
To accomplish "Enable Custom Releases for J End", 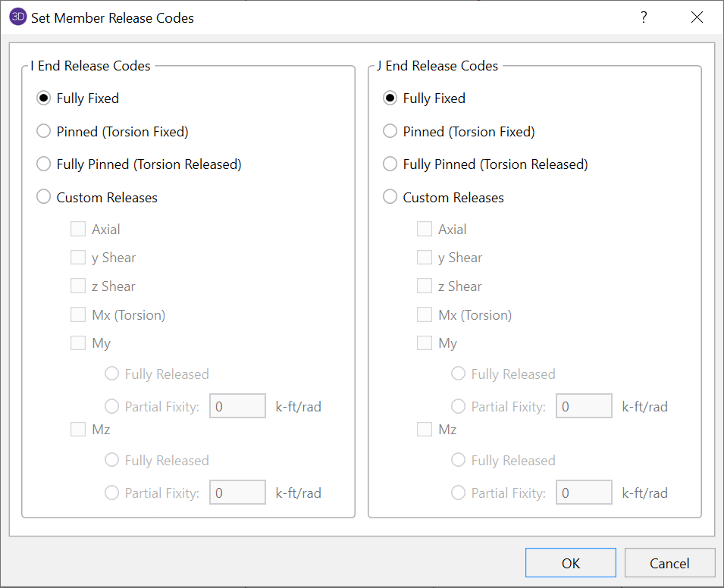I will pyautogui.click(x=390, y=198).
